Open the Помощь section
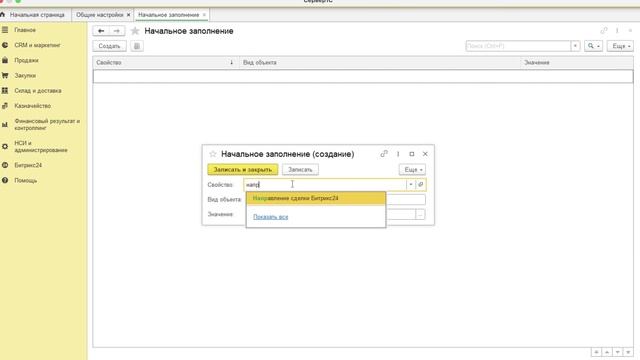This screenshot has width=640, height=360. coord(25,180)
